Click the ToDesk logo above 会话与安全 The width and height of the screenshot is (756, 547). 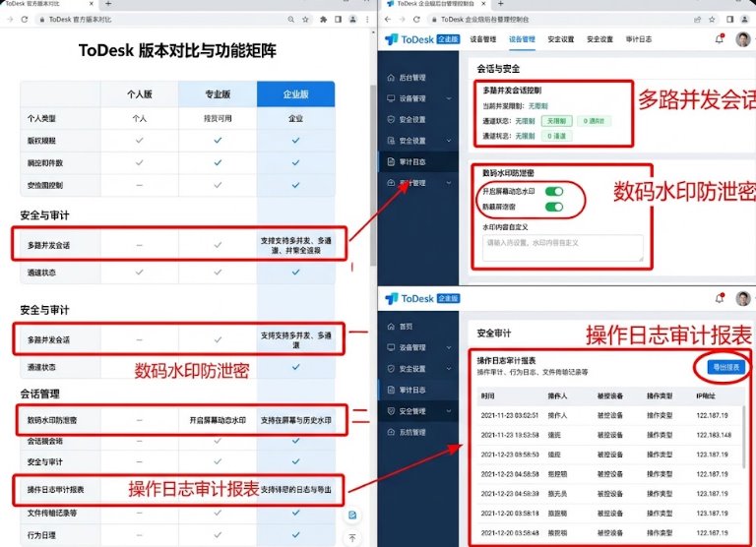409,39
